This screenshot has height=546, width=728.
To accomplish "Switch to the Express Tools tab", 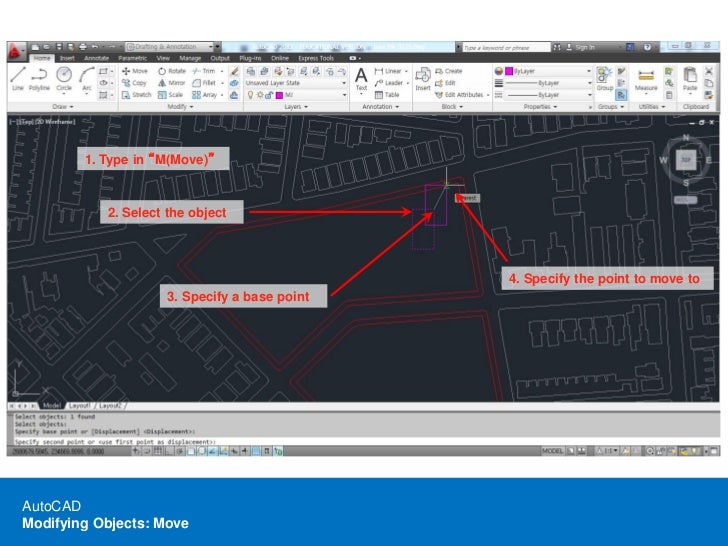I will (x=316, y=58).
